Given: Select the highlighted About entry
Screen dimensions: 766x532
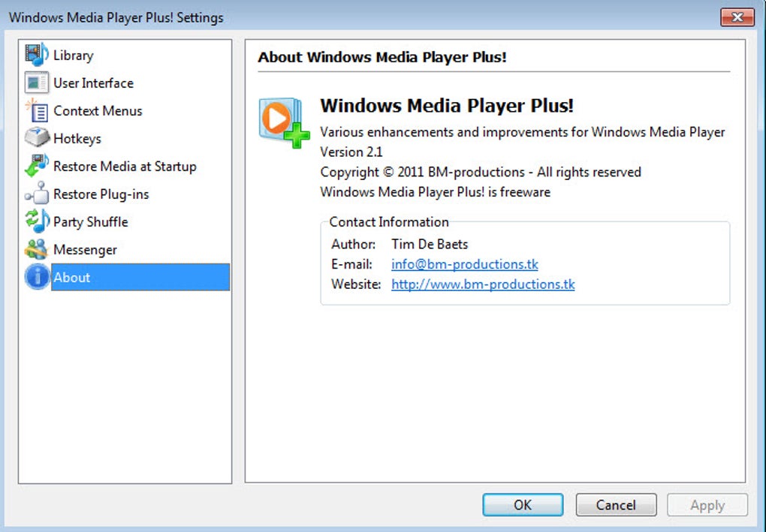Looking at the screenshot, I should (140, 277).
